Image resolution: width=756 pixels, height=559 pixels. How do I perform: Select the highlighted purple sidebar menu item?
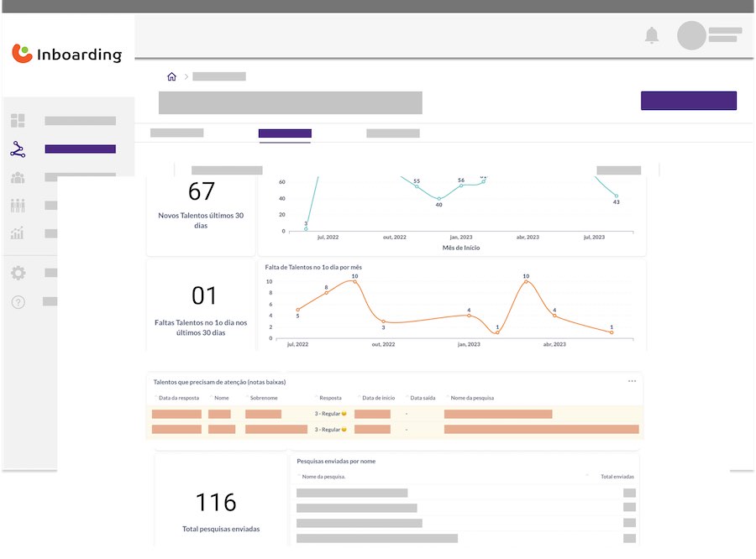(x=80, y=149)
